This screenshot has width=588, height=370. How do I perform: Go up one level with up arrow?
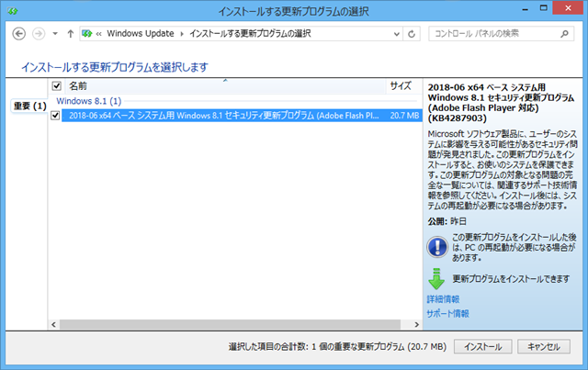pos(70,34)
